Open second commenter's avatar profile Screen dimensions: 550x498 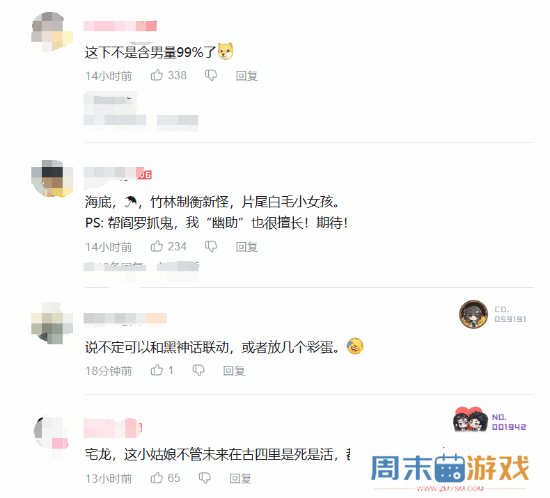click(52, 179)
